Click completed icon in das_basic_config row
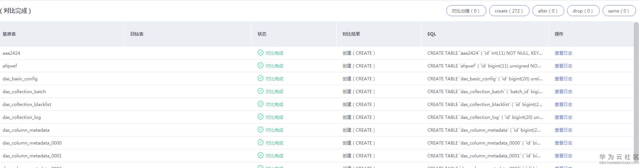Viewport: 644px width, 168px height. 261,78
